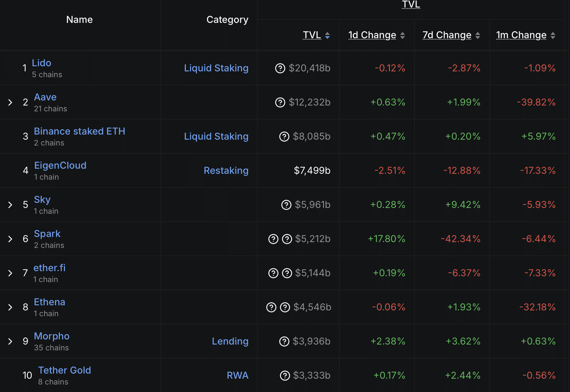Expand the Morpho row
Screen dimensions: 570x392
point(10,341)
